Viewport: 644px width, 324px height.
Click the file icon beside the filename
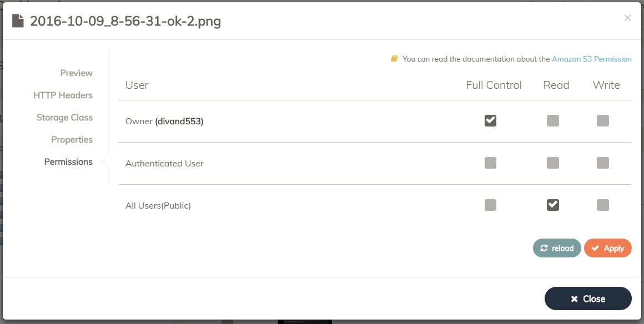coord(18,21)
